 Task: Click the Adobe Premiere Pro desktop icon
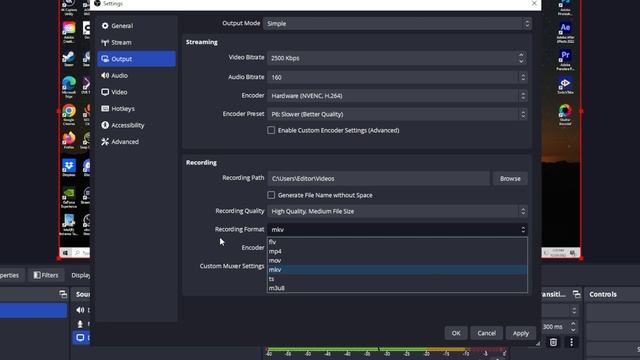point(565,60)
